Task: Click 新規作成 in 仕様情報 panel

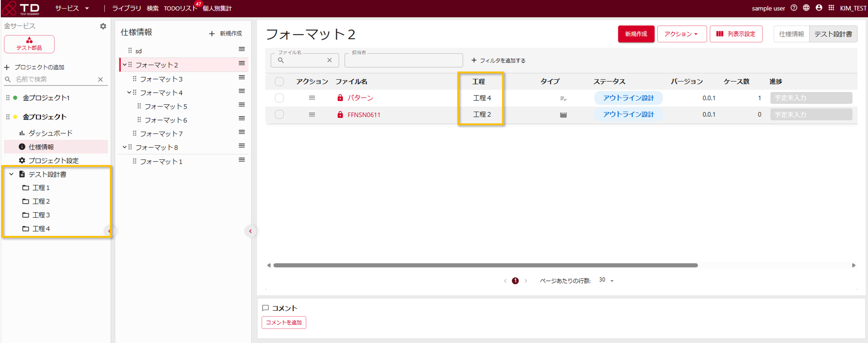Action: (x=225, y=34)
